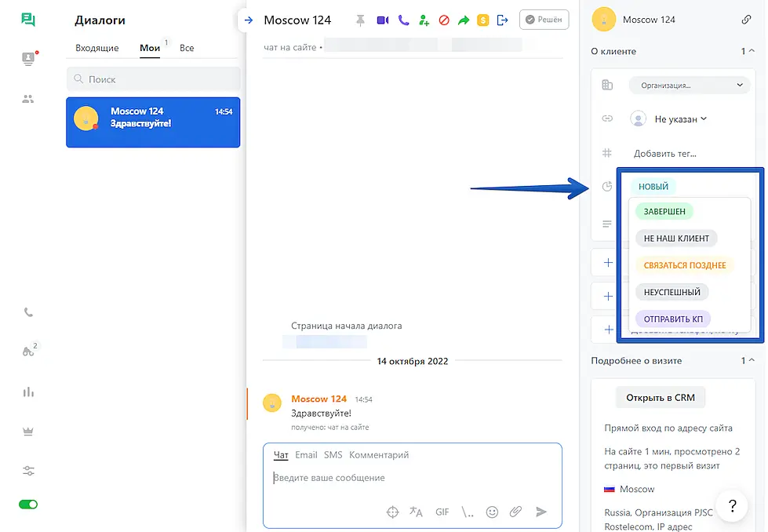This screenshot has width=768, height=532.
Task: Click the Поиск search field
Action: tap(153, 79)
